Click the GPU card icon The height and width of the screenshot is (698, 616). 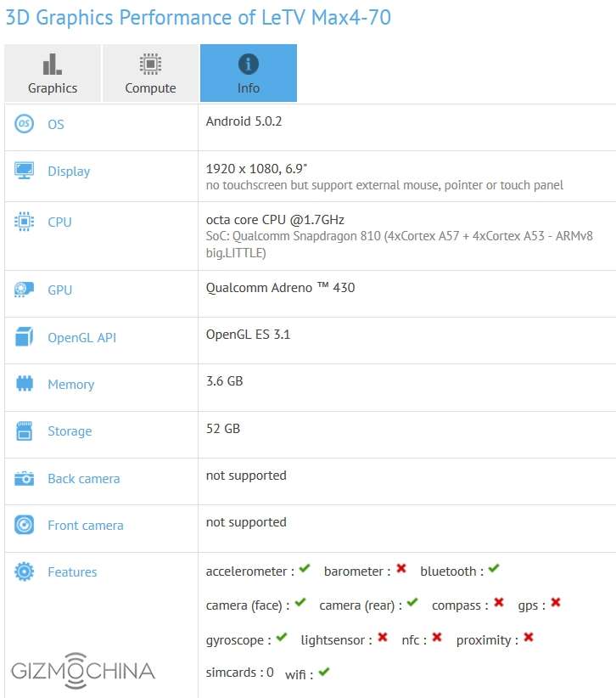24,290
